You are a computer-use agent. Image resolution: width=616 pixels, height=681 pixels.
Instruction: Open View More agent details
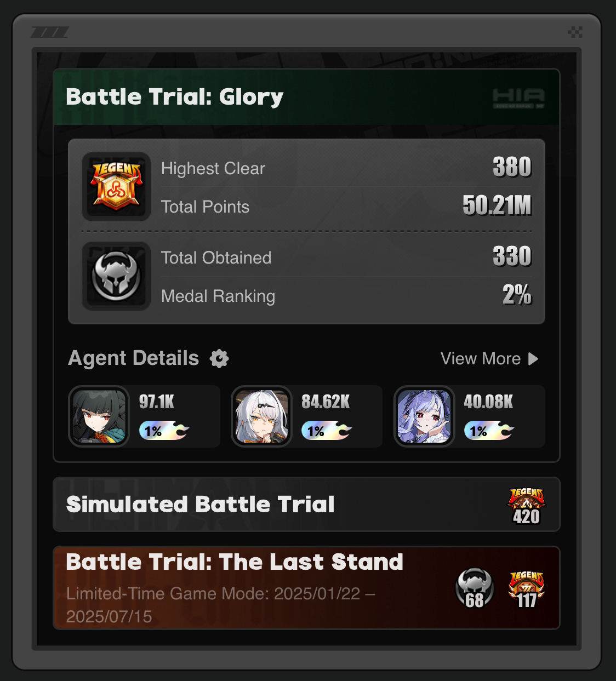(x=490, y=359)
